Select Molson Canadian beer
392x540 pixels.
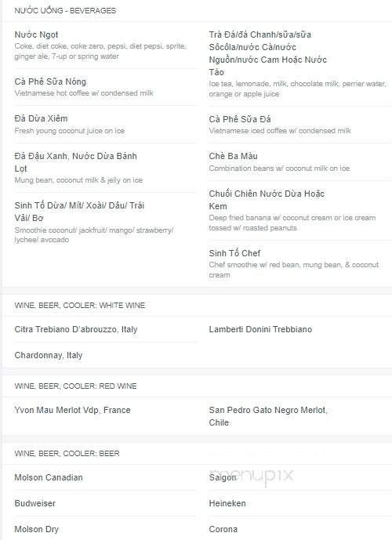pyautogui.click(x=49, y=477)
